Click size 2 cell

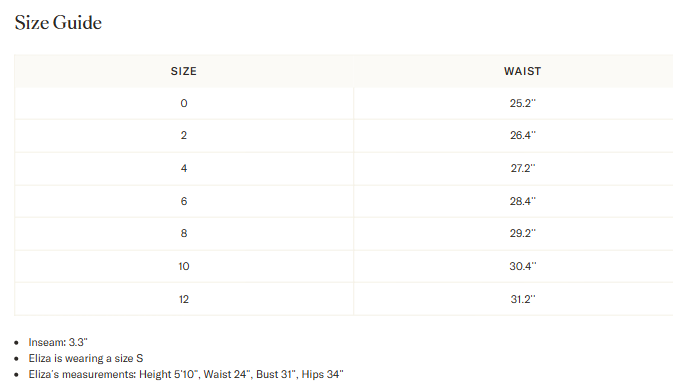coord(184,136)
